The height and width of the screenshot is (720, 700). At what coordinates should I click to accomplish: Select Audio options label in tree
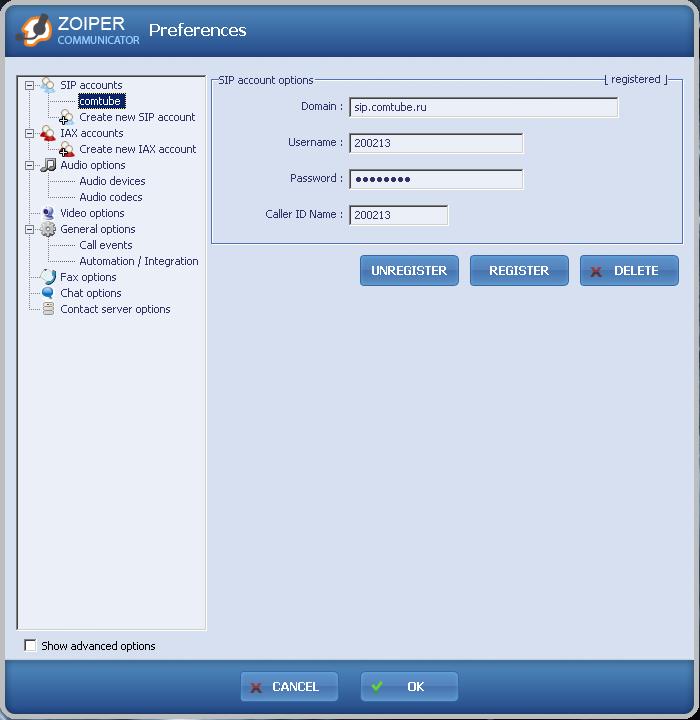pyautogui.click(x=92, y=165)
